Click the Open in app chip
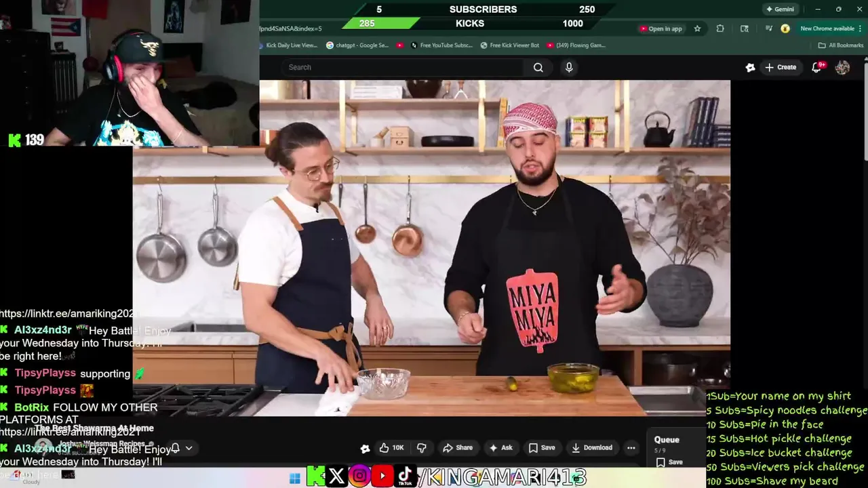 click(660, 28)
